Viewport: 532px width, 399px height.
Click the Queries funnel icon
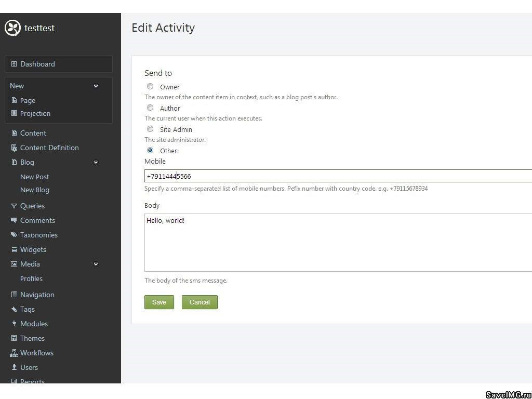tap(14, 206)
